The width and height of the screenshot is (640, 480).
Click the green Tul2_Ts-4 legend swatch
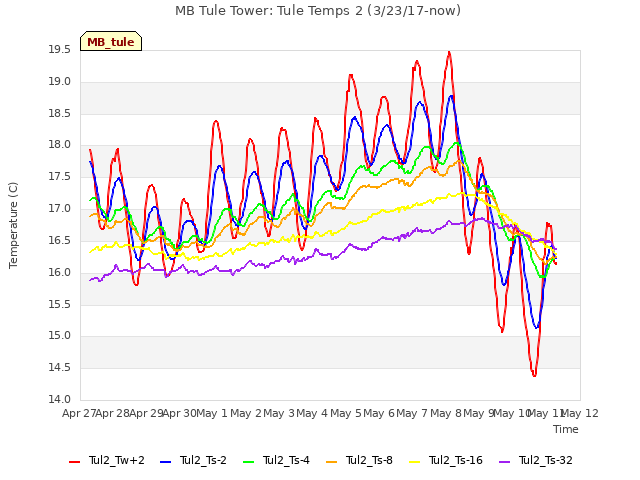click(248, 462)
